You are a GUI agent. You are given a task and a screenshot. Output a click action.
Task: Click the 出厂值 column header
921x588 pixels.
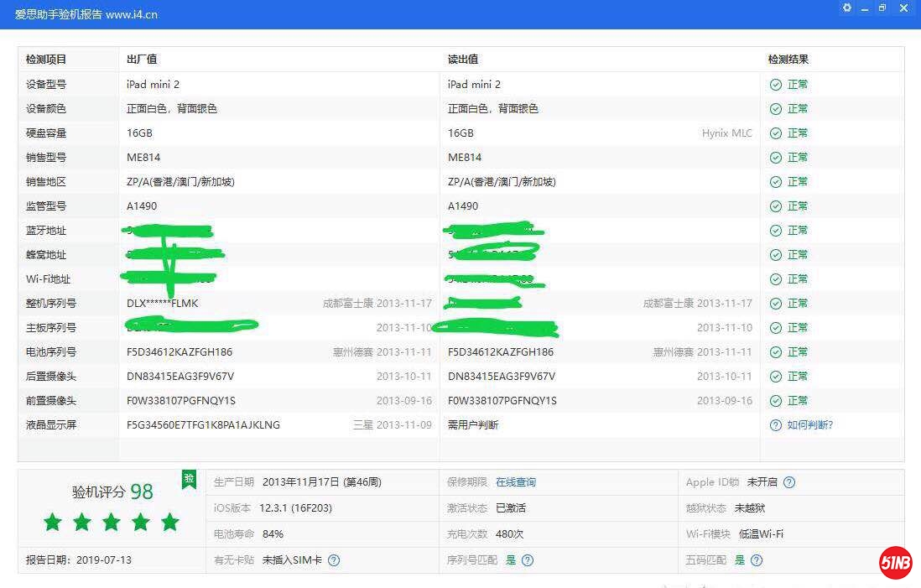click(x=142, y=60)
